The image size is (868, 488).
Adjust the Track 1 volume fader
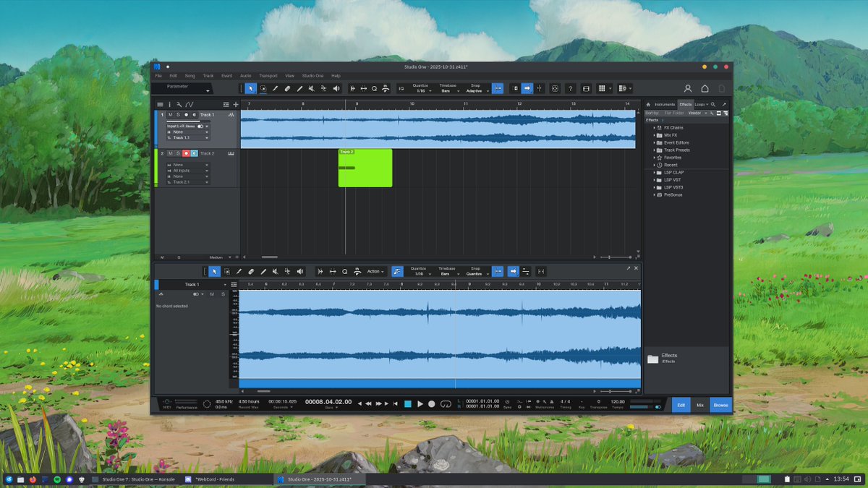187,121
